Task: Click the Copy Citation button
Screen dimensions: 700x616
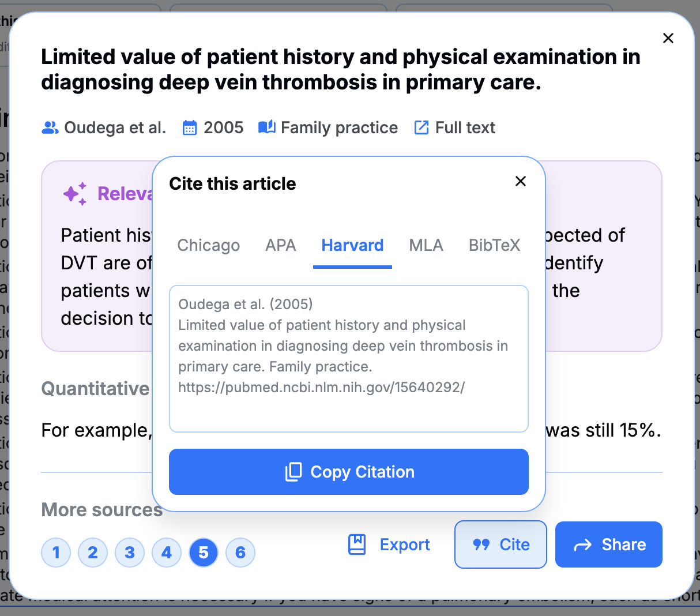Action: pos(348,471)
